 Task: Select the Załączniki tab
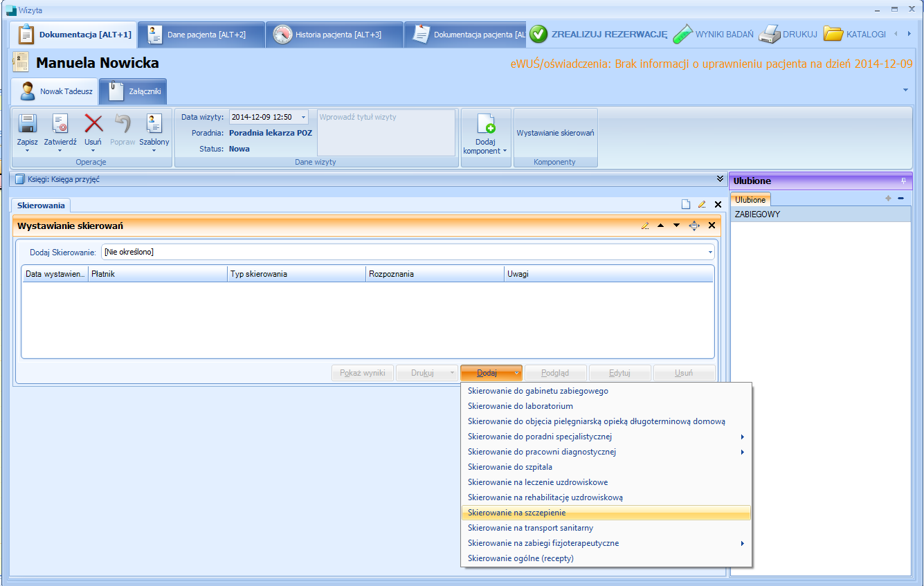coord(133,91)
